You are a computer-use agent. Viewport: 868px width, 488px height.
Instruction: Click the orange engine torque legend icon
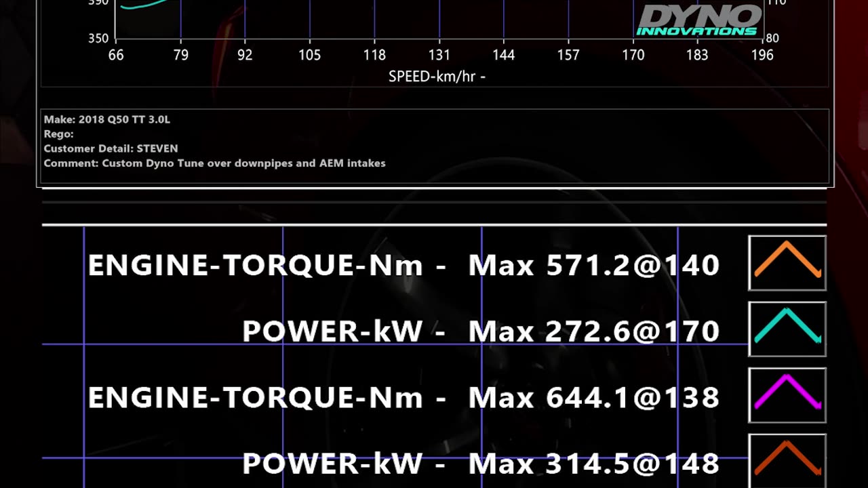[787, 263]
